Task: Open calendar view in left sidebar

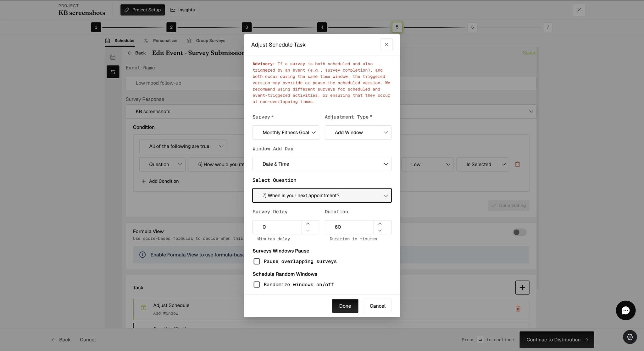Action: point(113,57)
